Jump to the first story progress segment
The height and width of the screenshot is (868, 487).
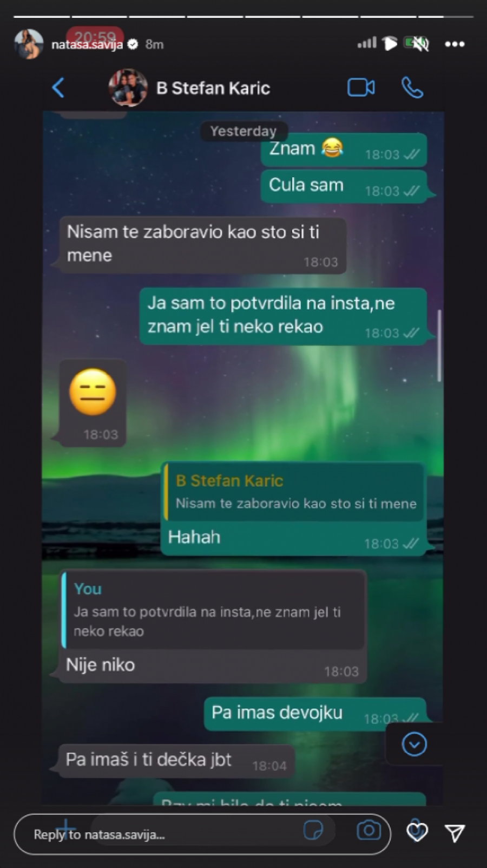[42, 16]
